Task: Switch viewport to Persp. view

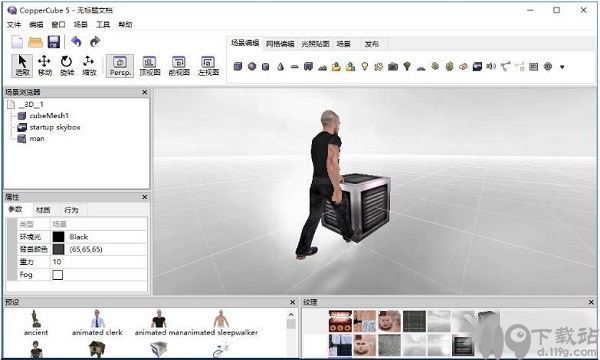Action: [x=120, y=66]
